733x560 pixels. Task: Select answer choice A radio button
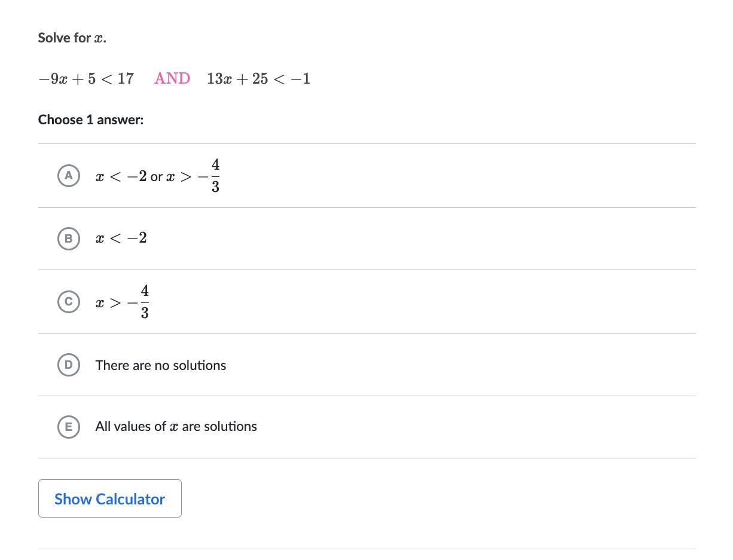pos(69,176)
